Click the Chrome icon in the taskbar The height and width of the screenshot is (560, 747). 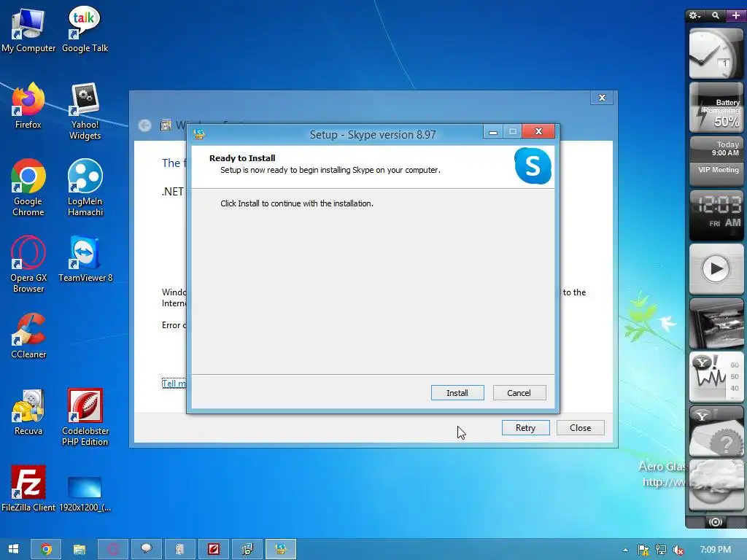point(46,549)
